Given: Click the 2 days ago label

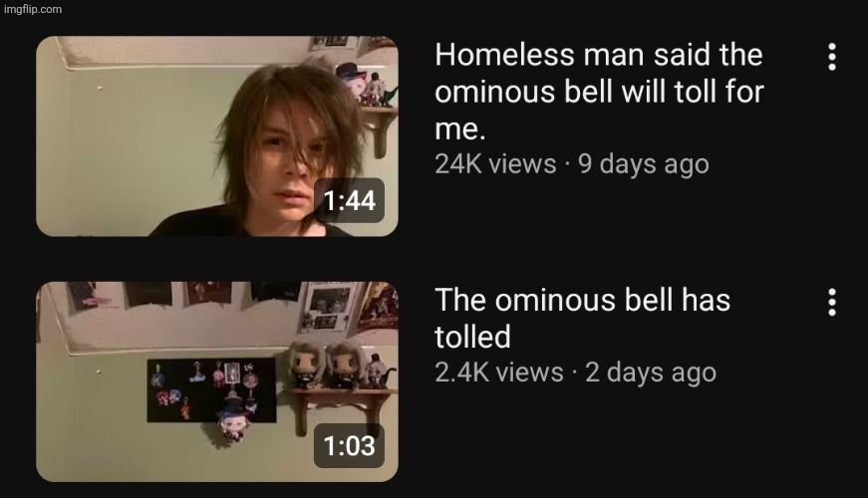Looking at the screenshot, I should click(x=651, y=373).
